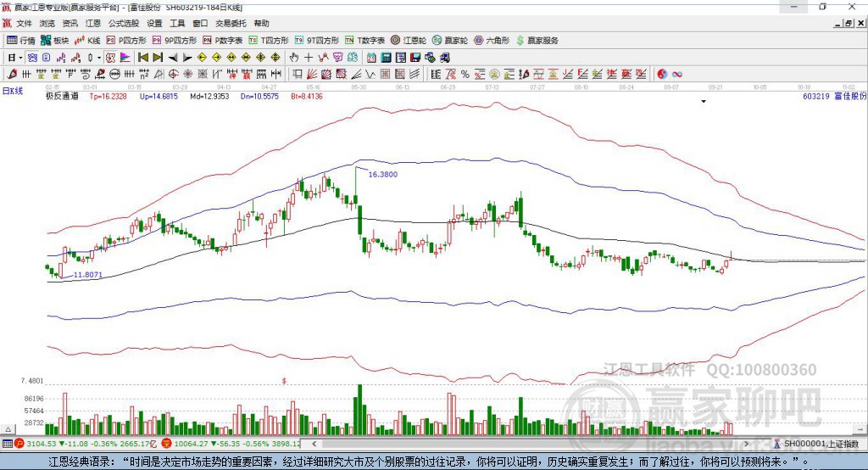Open the 文件 menu
868x470 pixels.
pos(24,23)
